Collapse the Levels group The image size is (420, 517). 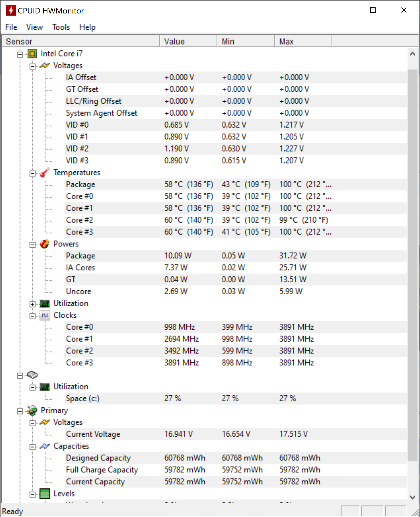click(x=32, y=495)
